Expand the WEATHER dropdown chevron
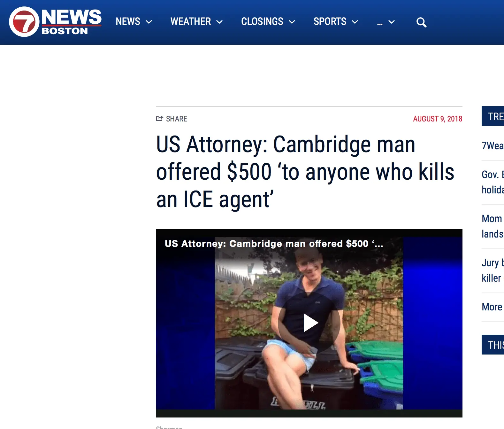Screen dimensions: 504x429 tap(219, 22)
